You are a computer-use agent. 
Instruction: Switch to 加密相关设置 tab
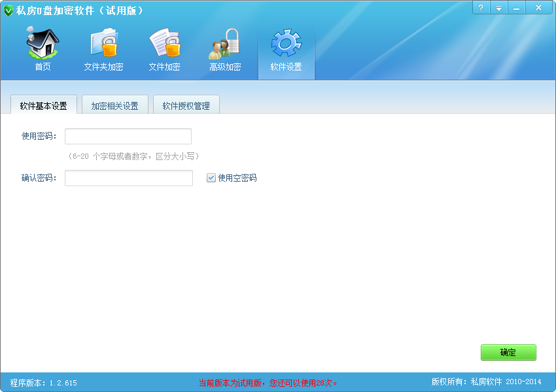(x=115, y=105)
